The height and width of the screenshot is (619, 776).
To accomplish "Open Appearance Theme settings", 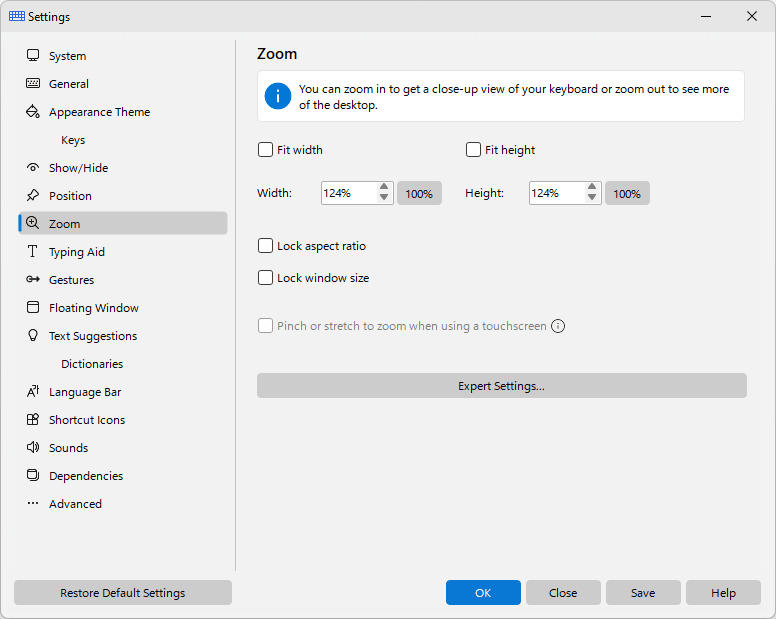I will tap(123, 111).
